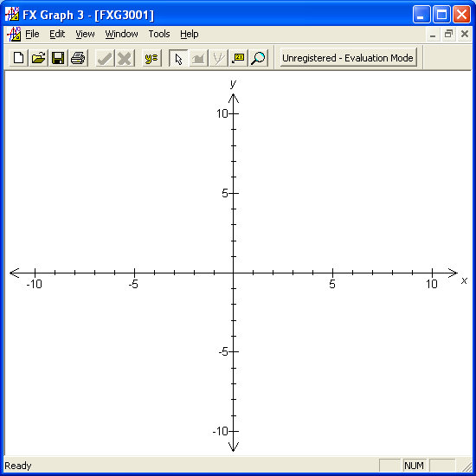
Task: Click the -10 label on the y axis
Action: coord(221,431)
